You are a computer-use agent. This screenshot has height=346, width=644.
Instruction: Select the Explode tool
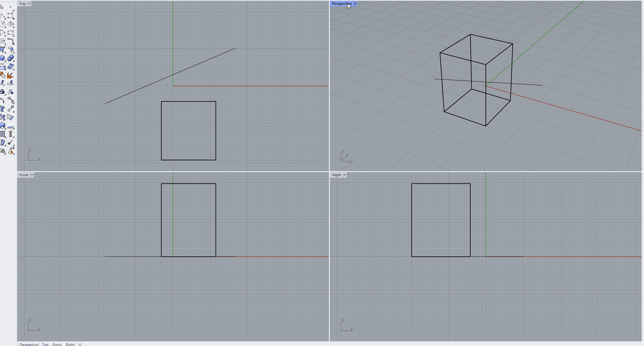[11, 75]
